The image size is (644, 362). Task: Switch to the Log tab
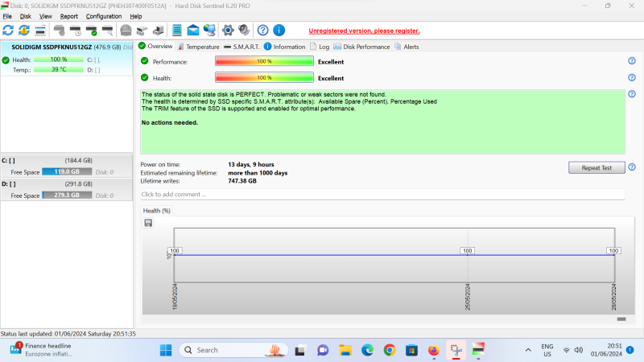point(320,47)
